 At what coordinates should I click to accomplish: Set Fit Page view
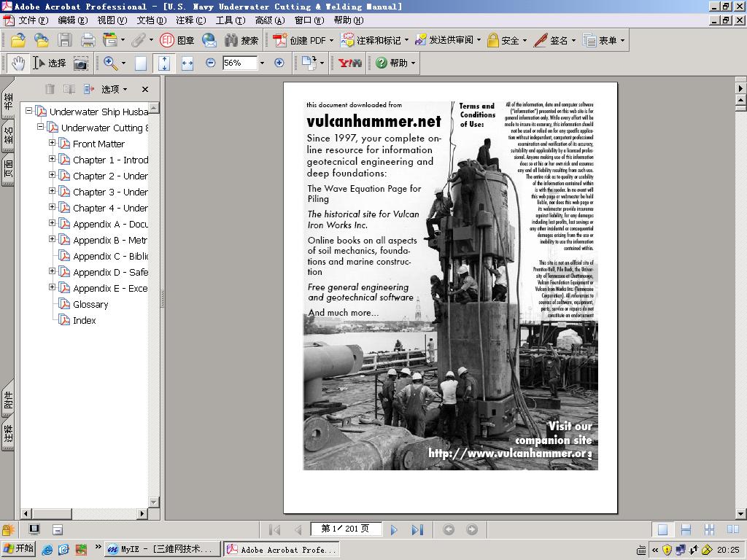164,63
